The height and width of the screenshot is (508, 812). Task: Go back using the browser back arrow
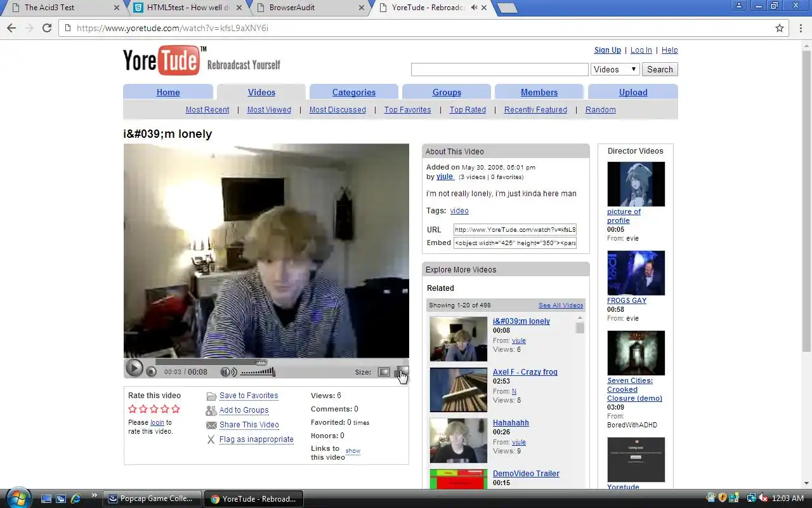(11, 28)
